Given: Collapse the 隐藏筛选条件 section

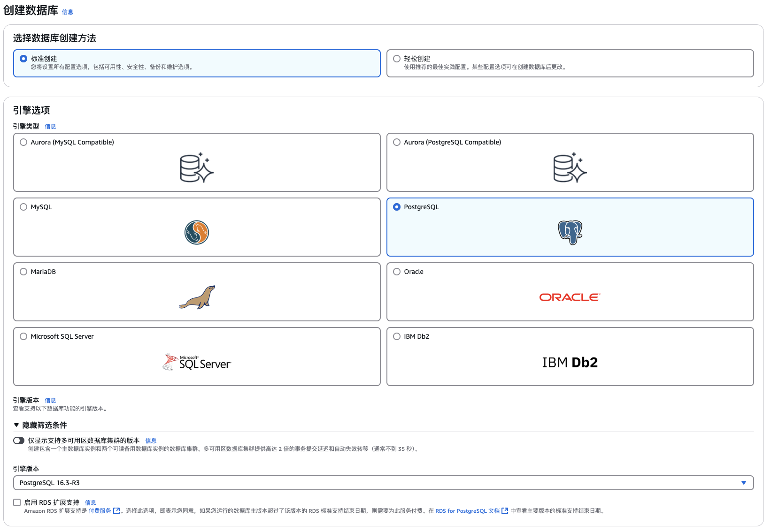Looking at the screenshot, I should (40, 425).
